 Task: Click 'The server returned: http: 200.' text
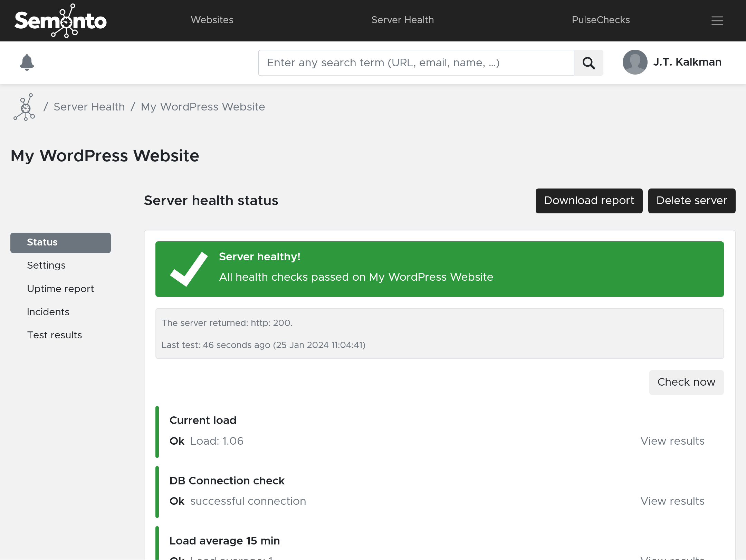click(227, 323)
